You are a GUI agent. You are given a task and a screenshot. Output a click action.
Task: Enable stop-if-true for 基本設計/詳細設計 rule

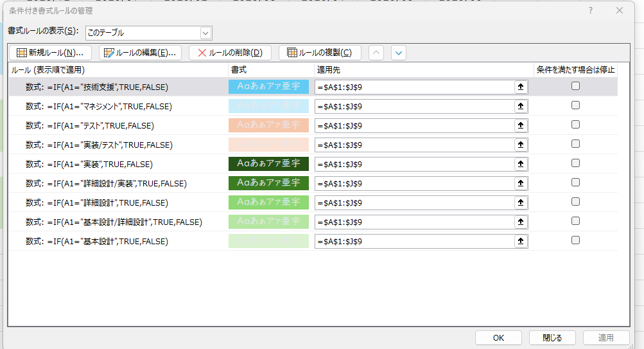point(575,221)
